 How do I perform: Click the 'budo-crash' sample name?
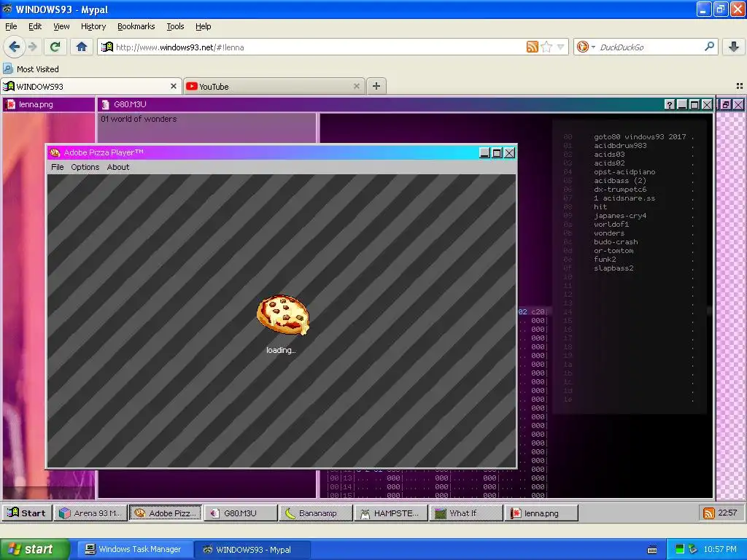pos(616,242)
